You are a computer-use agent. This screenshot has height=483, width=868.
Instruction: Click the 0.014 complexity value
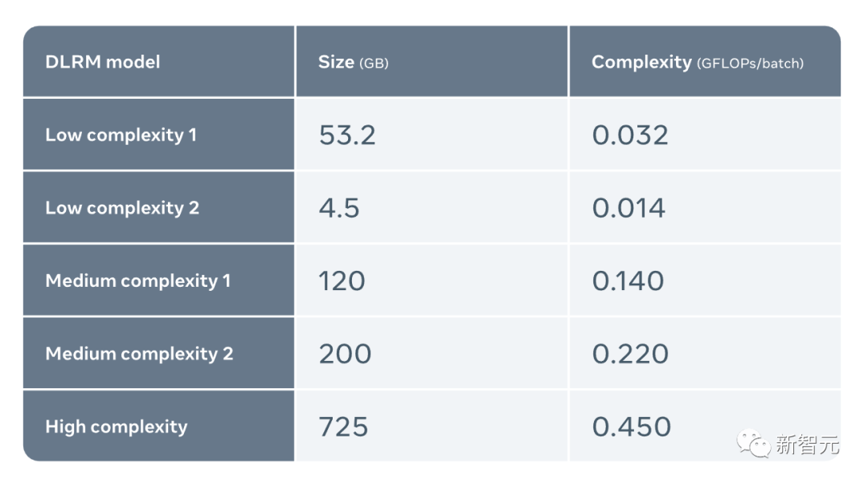(x=628, y=208)
